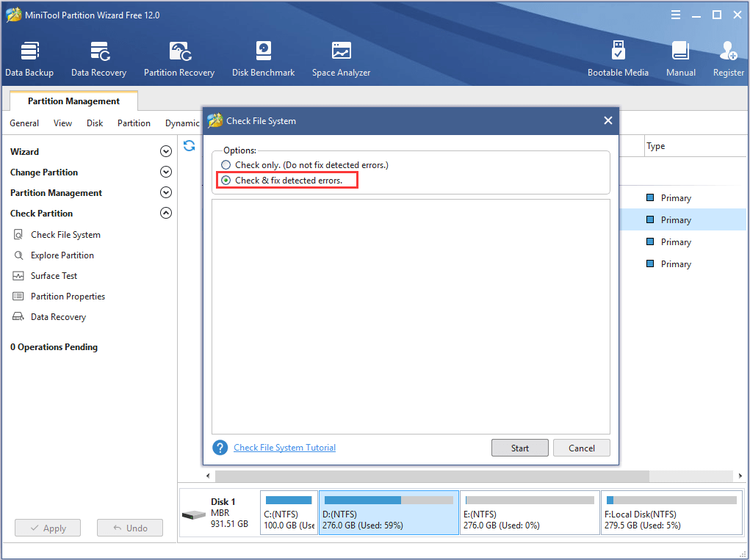The image size is (750, 560).
Task: Switch to Partition Management tab
Action: tap(73, 101)
